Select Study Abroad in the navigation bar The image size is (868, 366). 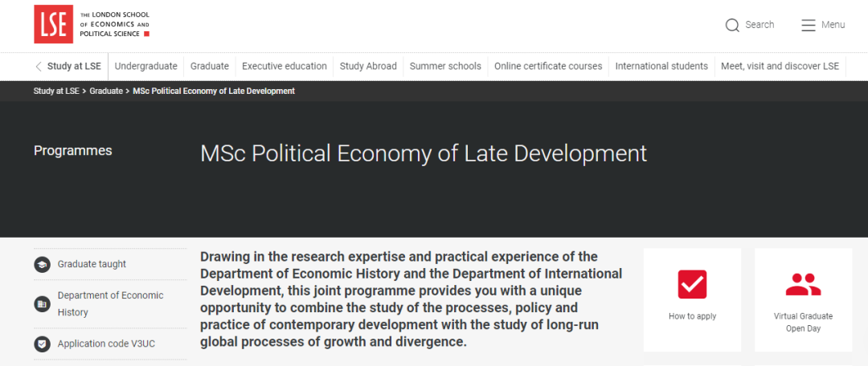tap(368, 67)
